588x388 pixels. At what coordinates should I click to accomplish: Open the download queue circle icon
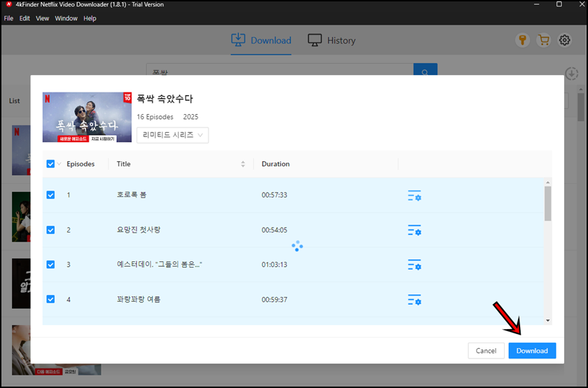[571, 74]
